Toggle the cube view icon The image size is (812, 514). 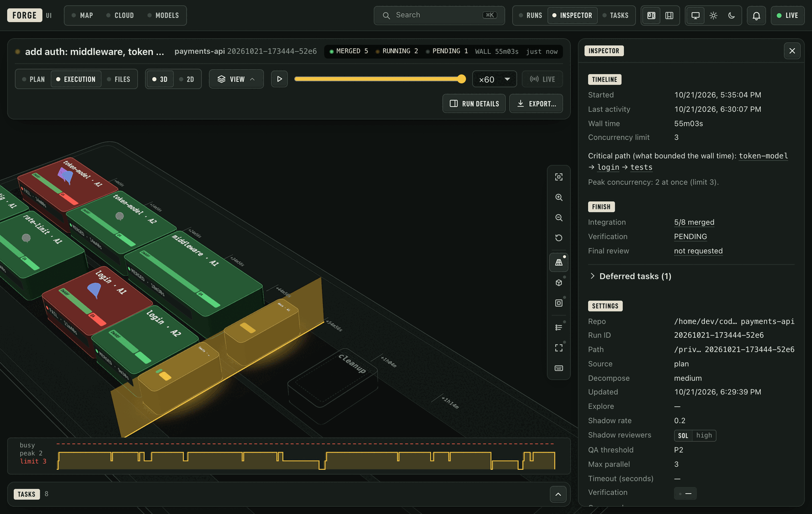(559, 283)
